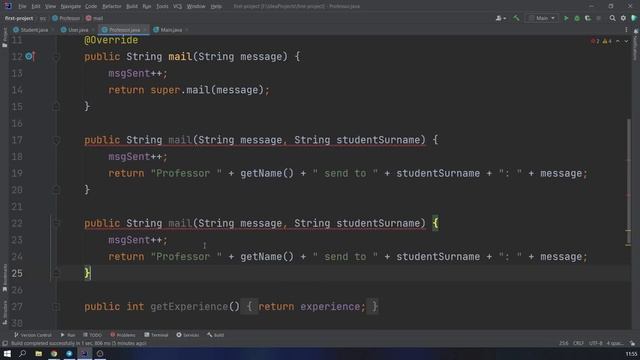Open the user account icon menu
Image resolution: width=640 pixels, height=360 pixels.
click(500, 18)
